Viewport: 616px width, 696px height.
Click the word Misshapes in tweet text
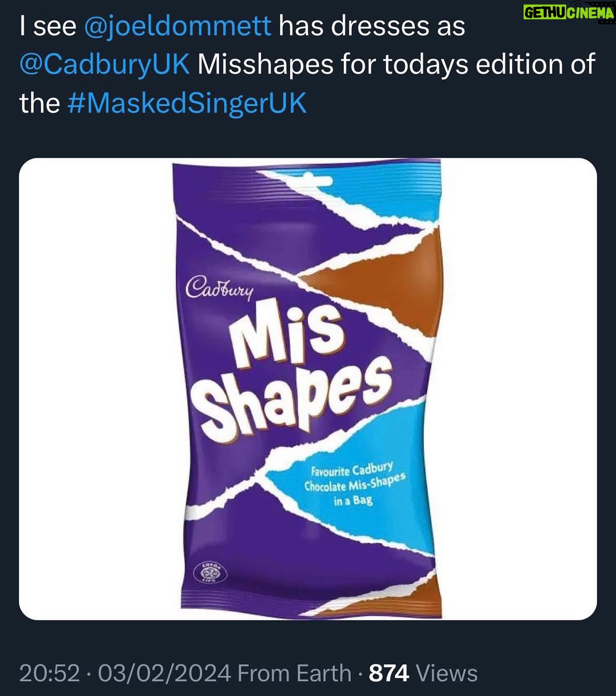[x=265, y=65]
